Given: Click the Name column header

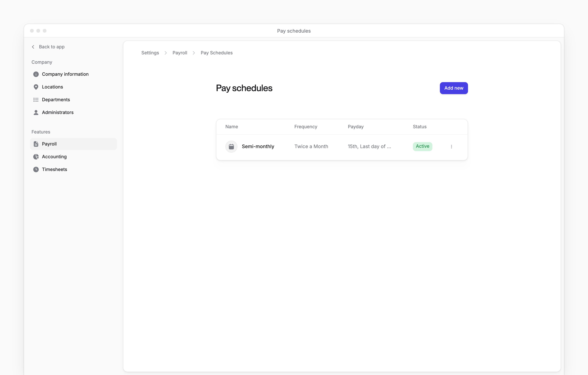Looking at the screenshot, I should tap(232, 127).
